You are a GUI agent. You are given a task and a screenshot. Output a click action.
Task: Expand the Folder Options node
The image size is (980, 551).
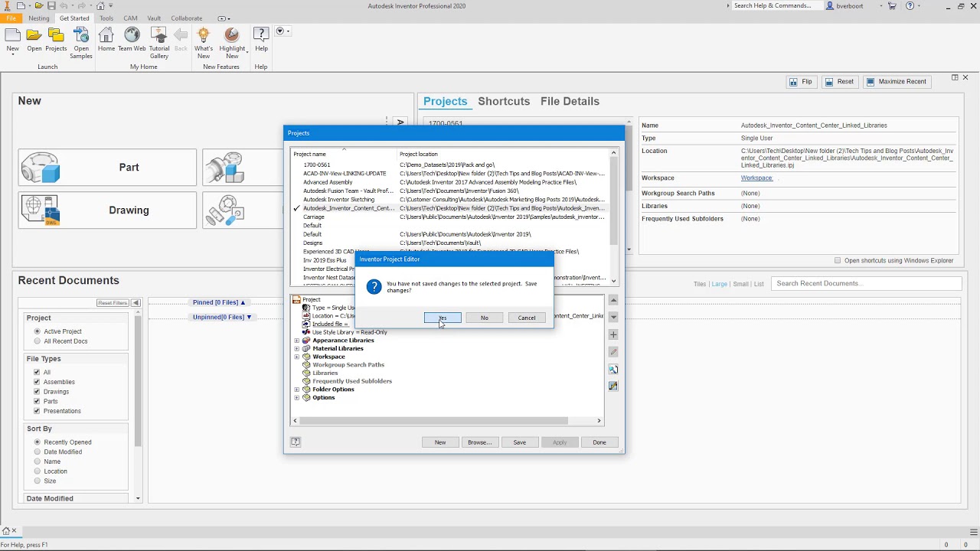click(297, 390)
